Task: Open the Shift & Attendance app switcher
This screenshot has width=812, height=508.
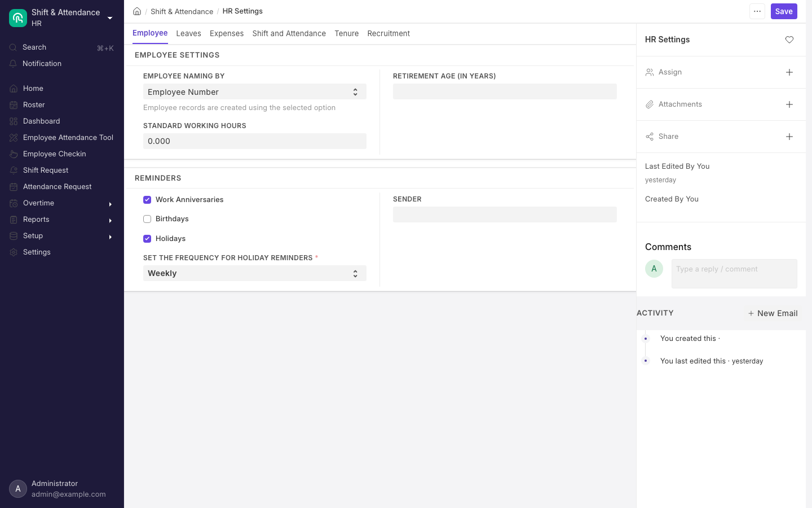Action: 62,17
